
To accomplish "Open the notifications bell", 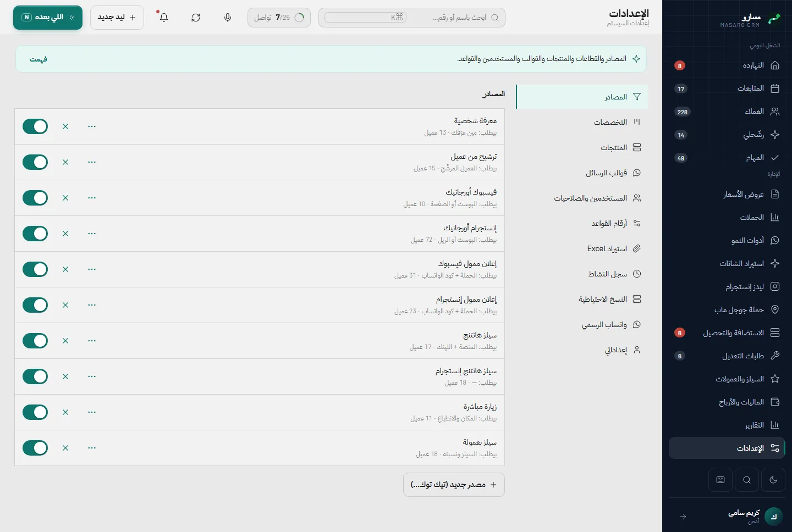I will 164,18.
